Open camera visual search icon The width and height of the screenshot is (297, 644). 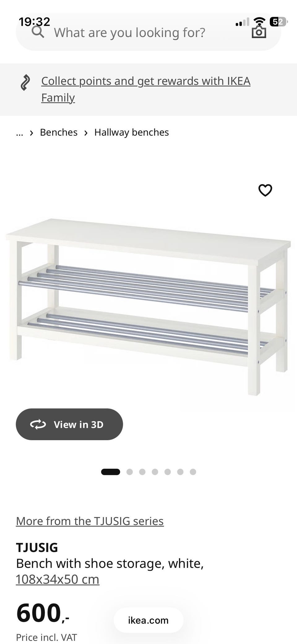pos(259,32)
